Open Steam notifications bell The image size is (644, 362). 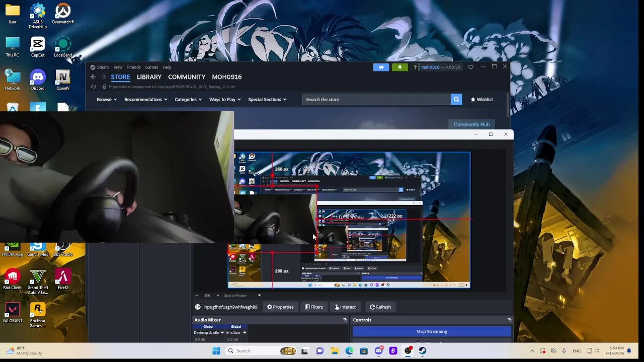pos(400,67)
